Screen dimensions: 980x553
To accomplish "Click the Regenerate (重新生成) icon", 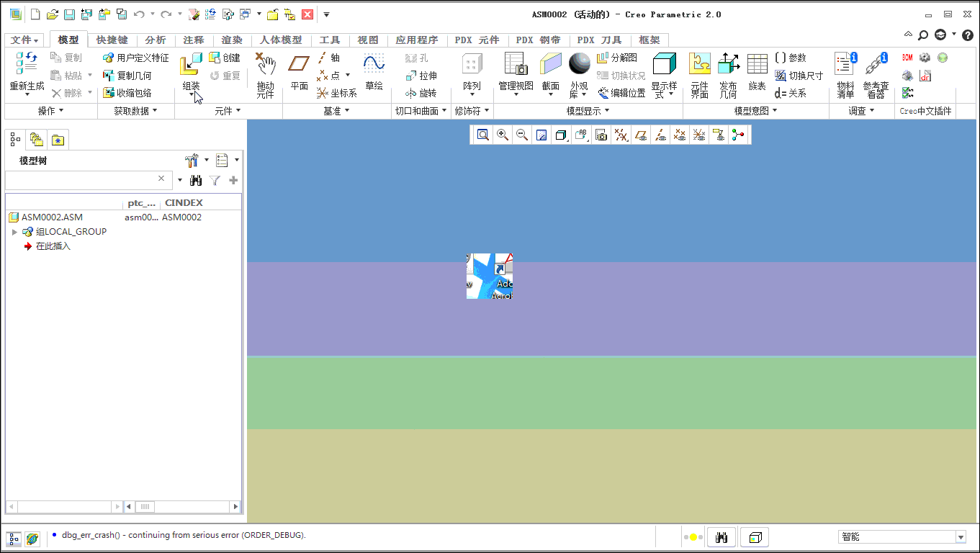I will pos(27,63).
